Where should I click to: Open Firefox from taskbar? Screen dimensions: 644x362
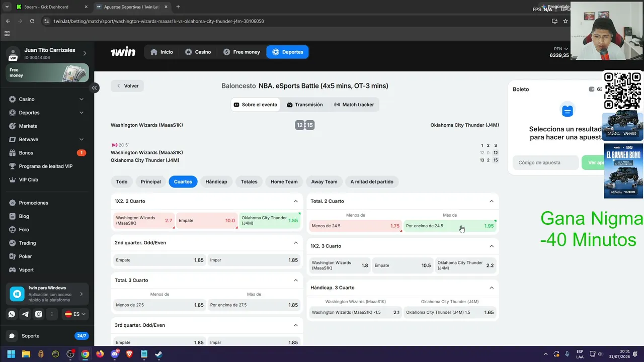click(100, 354)
